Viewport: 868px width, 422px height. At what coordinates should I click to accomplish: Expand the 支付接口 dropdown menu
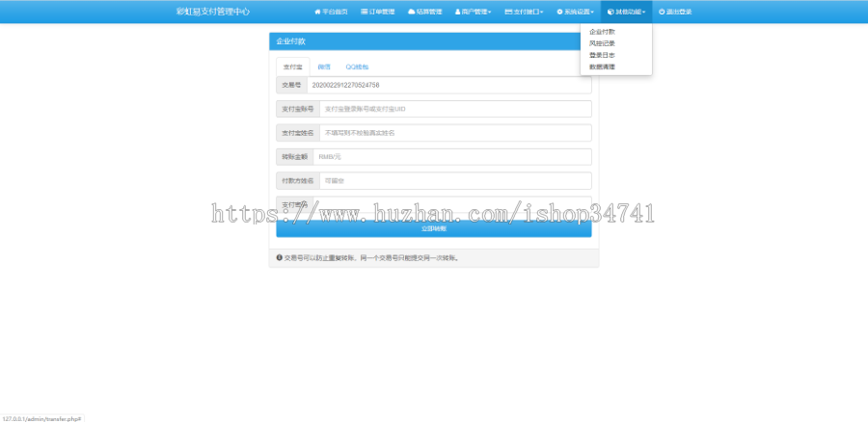tap(524, 12)
